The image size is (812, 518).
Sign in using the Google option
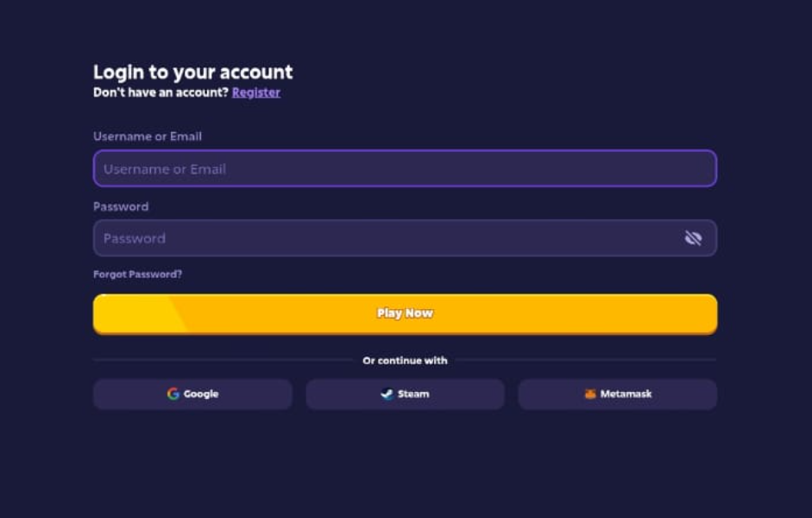point(192,394)
